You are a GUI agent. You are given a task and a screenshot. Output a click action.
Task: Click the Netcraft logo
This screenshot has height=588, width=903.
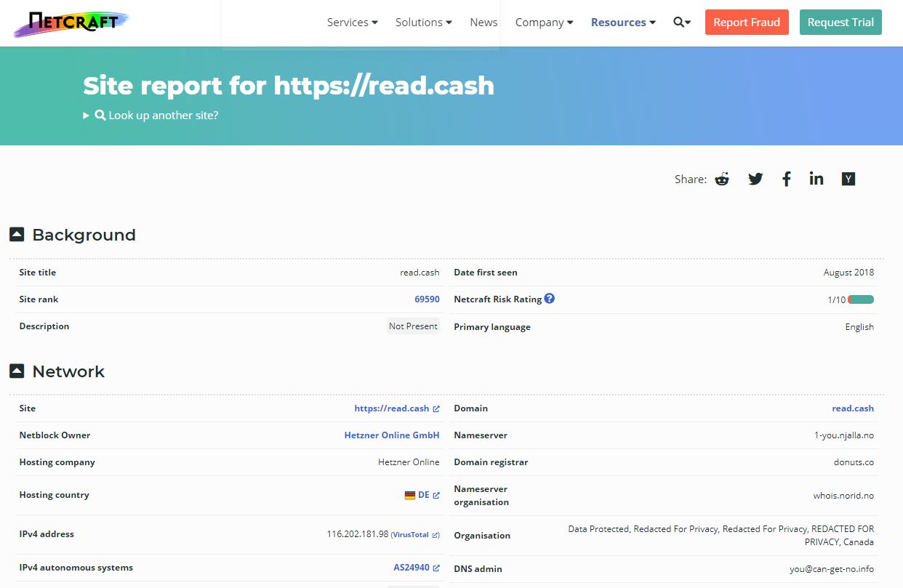[x=71, y=23]
